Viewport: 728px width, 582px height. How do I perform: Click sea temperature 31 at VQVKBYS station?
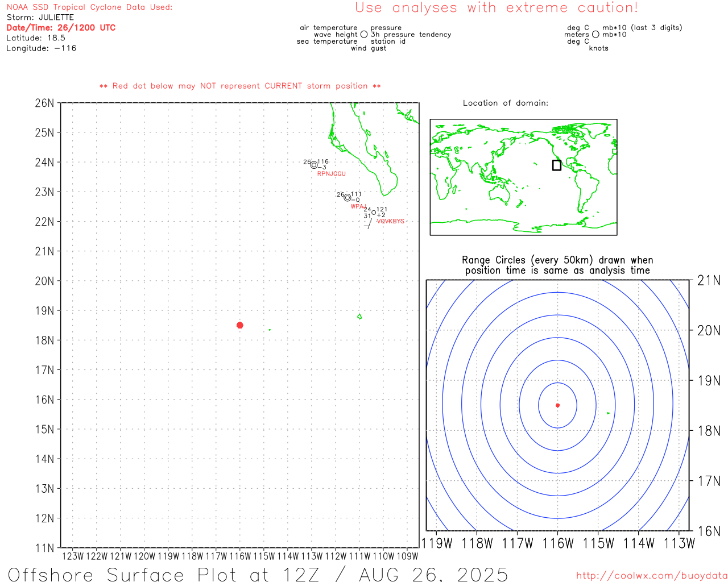367,216
